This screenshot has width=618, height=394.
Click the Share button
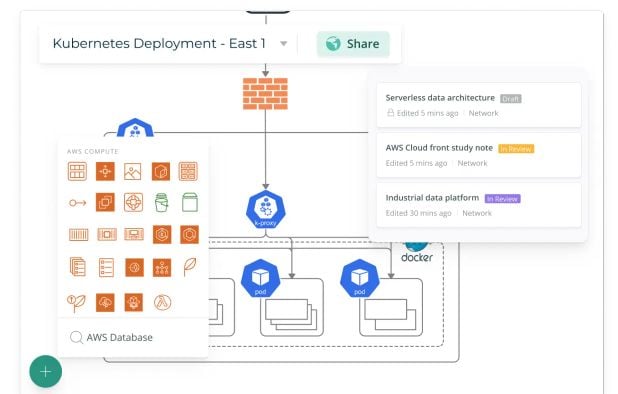point(353,44)
